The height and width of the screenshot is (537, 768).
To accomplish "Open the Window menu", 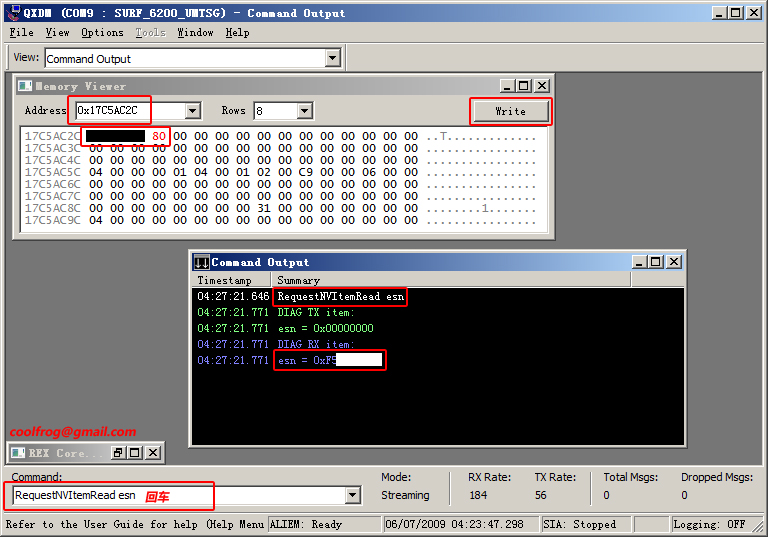I will pos(195,32).
